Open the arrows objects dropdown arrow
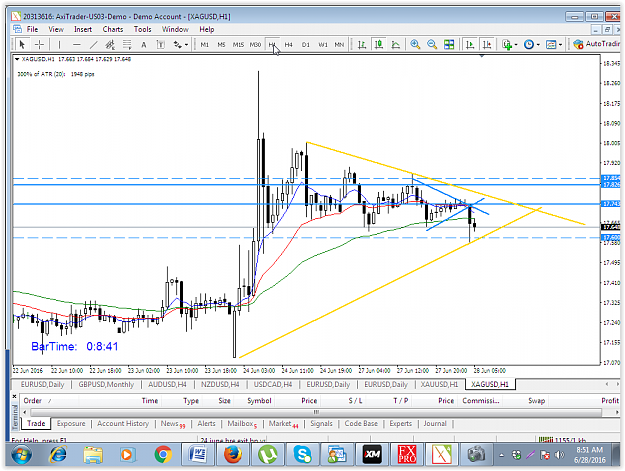This screenshot has width=625, height=471. (186, 45)
